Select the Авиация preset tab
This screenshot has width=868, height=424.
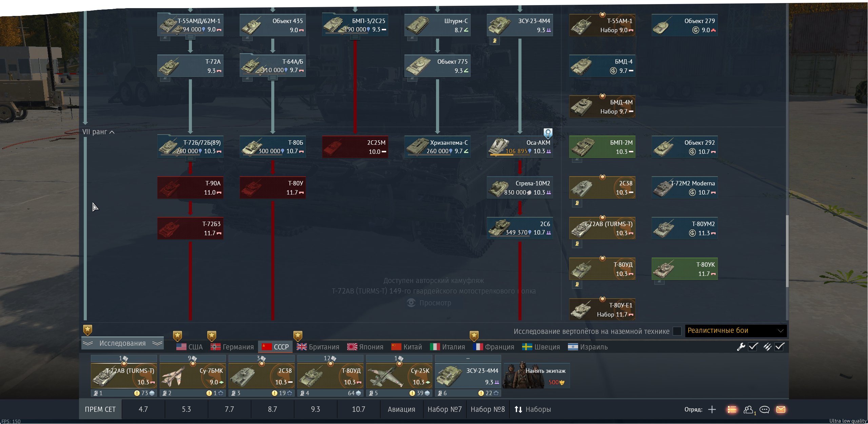tap(401, 409)
